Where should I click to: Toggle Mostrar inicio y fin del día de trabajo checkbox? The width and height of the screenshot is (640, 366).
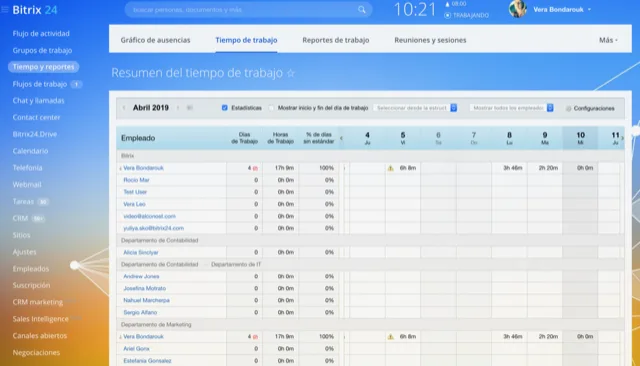point(271,108)
